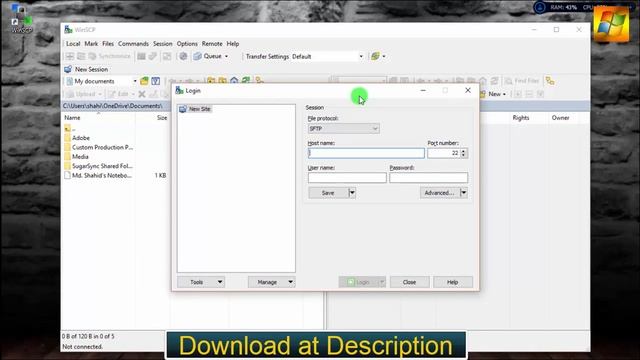The image size is (640, 360).
Task: Open the Help menu
Action: coord(233,44)
